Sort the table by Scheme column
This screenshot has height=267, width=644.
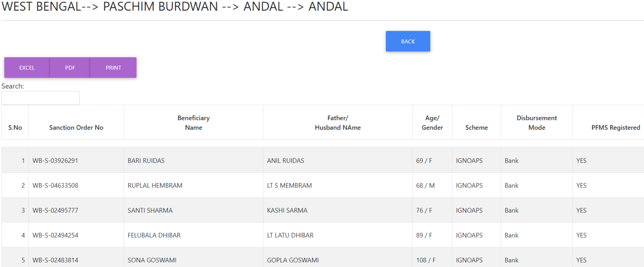476,122
